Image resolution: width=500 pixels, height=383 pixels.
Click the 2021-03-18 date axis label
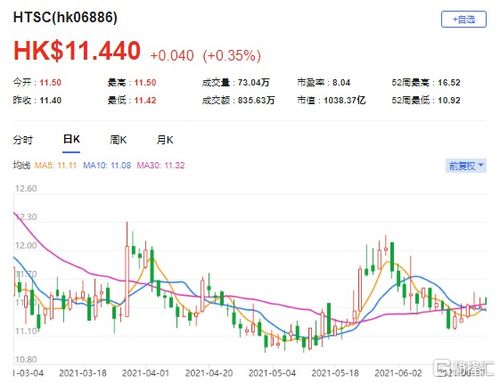pos(83,373)
